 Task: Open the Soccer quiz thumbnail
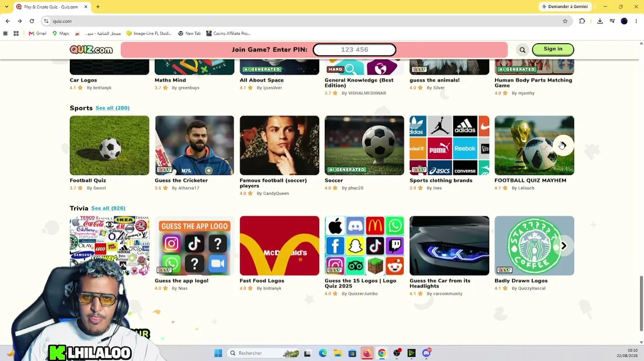coord(364,145)
